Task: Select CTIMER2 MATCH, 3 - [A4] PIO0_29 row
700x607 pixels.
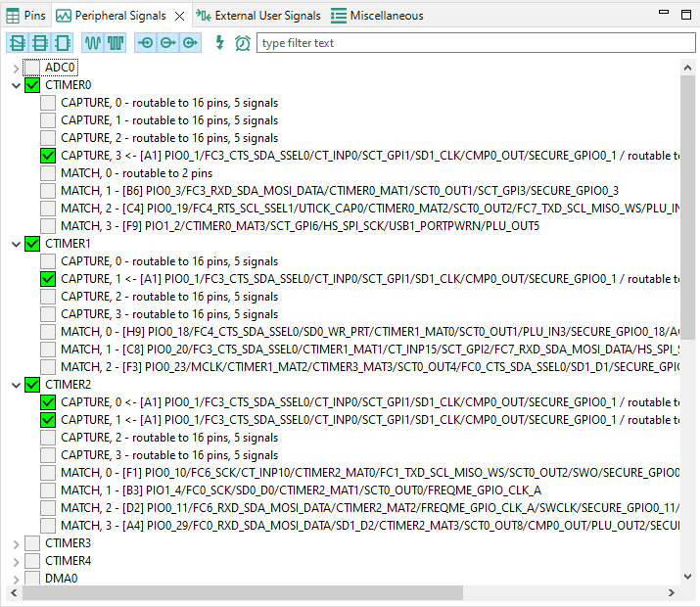Action: coord(370,526)
